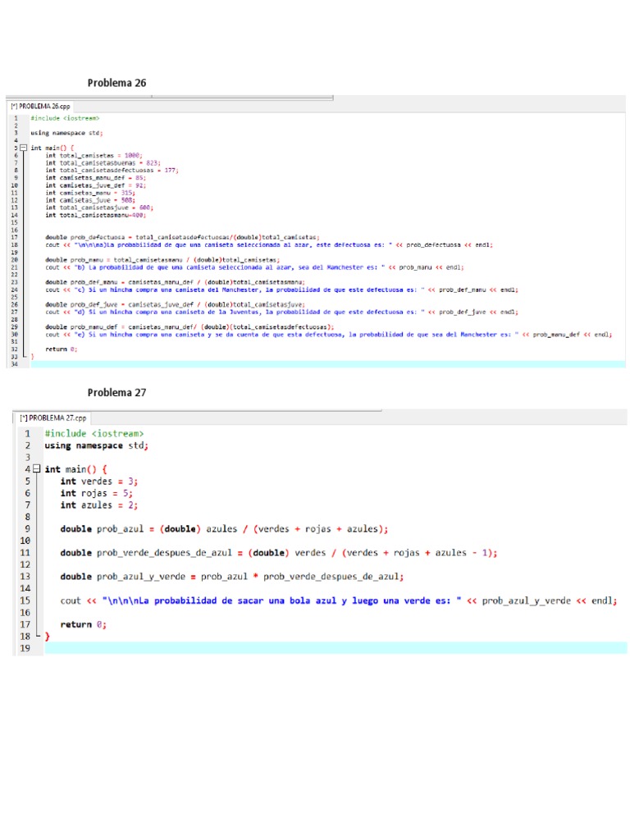Collapse the main() fold in PROBLEMA 27 editor
Viewport: 630px width, 840px height.
[38, 469]
